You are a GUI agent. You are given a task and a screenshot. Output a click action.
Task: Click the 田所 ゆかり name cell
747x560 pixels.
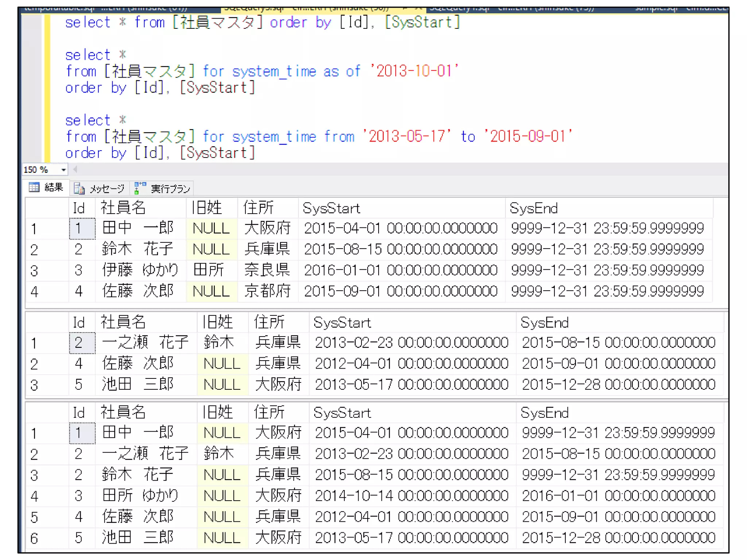pos(140,496)
